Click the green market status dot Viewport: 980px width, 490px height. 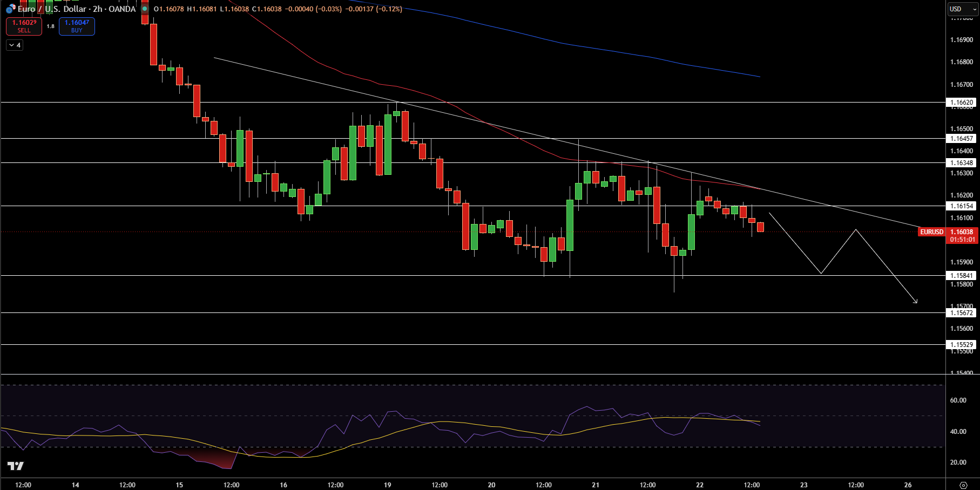point(145,9)
